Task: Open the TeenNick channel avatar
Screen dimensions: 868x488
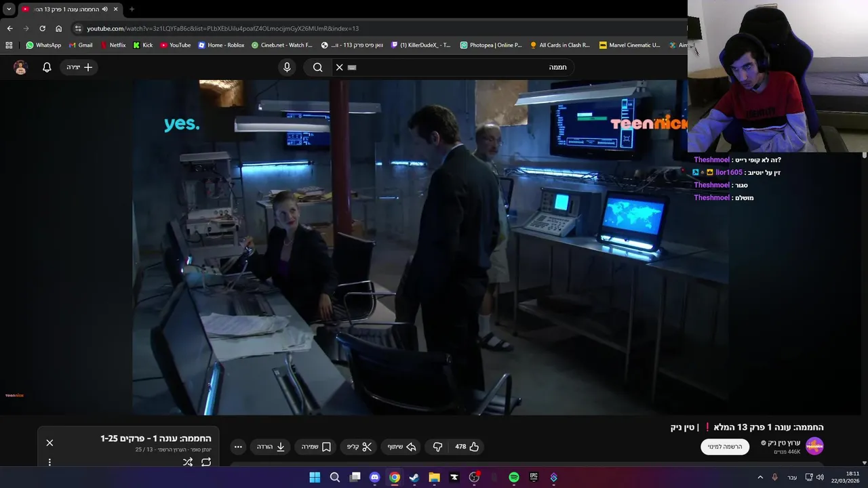Action: (814, 446)
